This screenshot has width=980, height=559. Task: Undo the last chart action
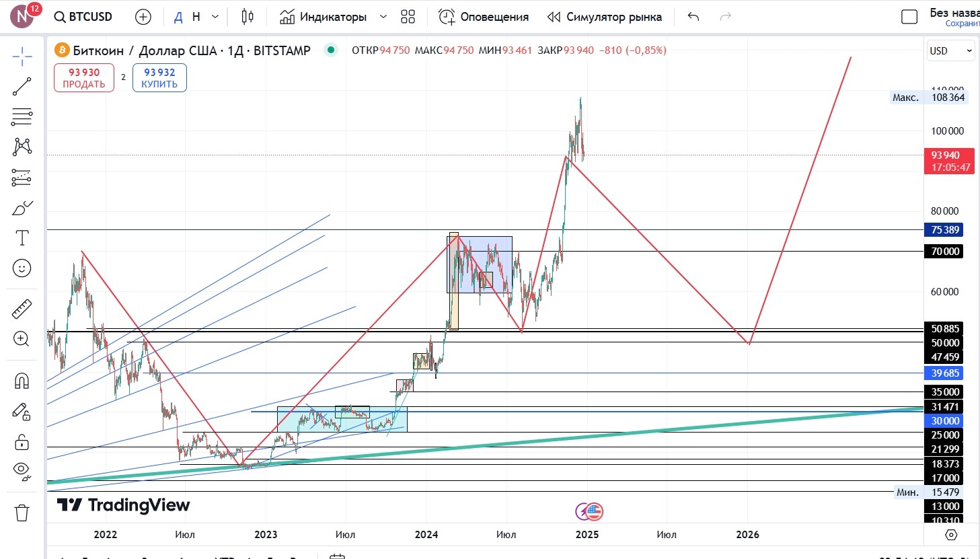click(x=693, y=17)
